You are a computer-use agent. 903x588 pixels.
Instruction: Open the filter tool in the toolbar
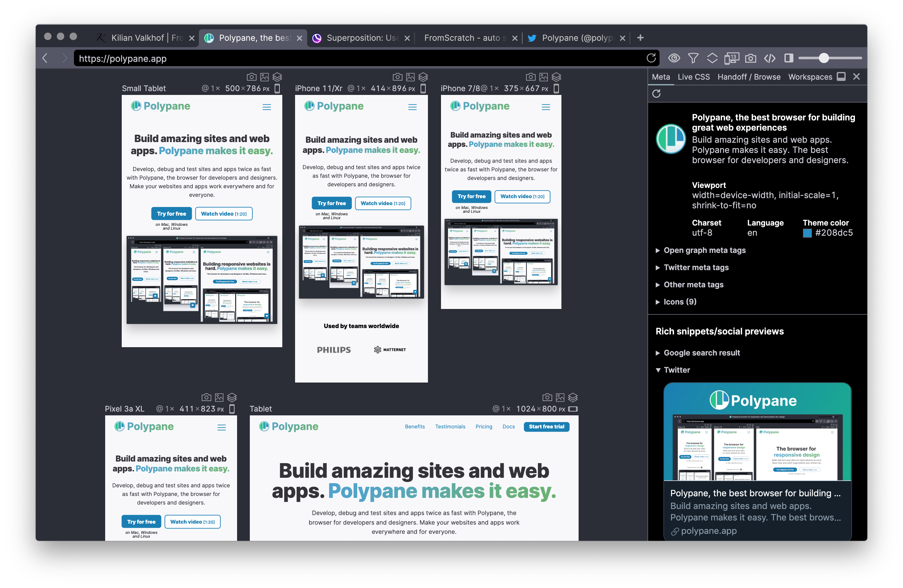tap(693, 58)
